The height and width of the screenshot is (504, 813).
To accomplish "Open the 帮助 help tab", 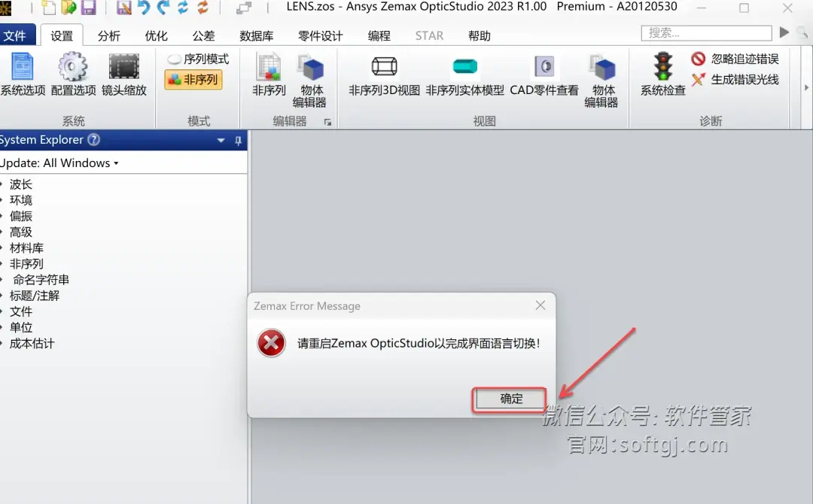I will pos(479,36).
